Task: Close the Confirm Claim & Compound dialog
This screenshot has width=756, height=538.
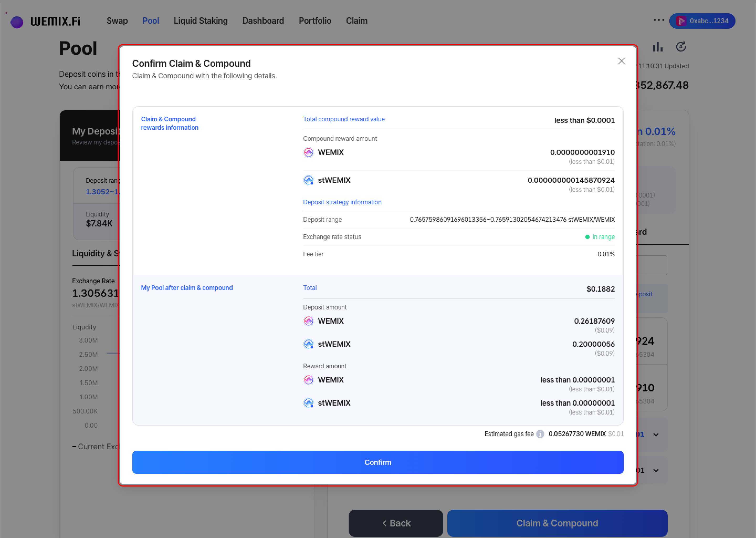Action: 621,61
